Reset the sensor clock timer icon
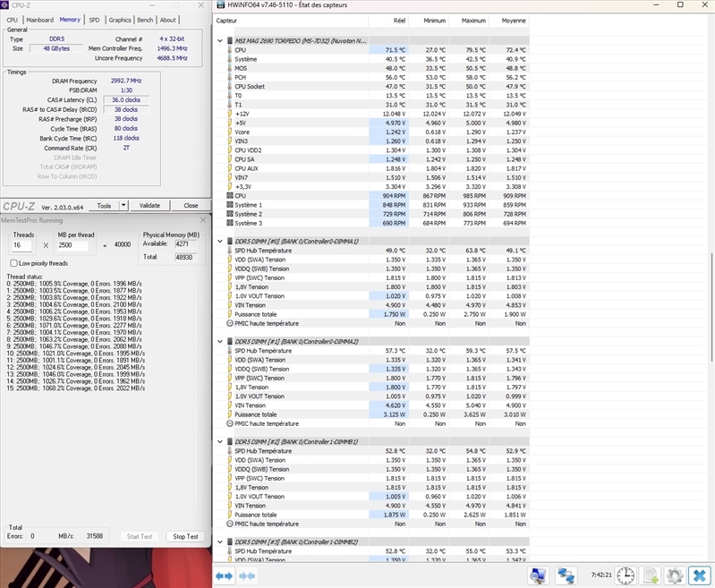 pyautogui.click(x=626, y=575)
